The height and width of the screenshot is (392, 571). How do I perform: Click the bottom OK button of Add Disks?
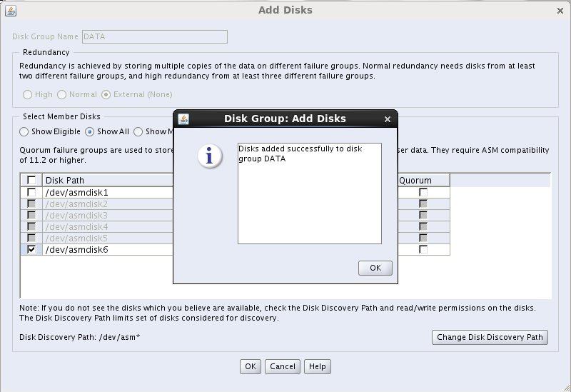tap(250, 366)
